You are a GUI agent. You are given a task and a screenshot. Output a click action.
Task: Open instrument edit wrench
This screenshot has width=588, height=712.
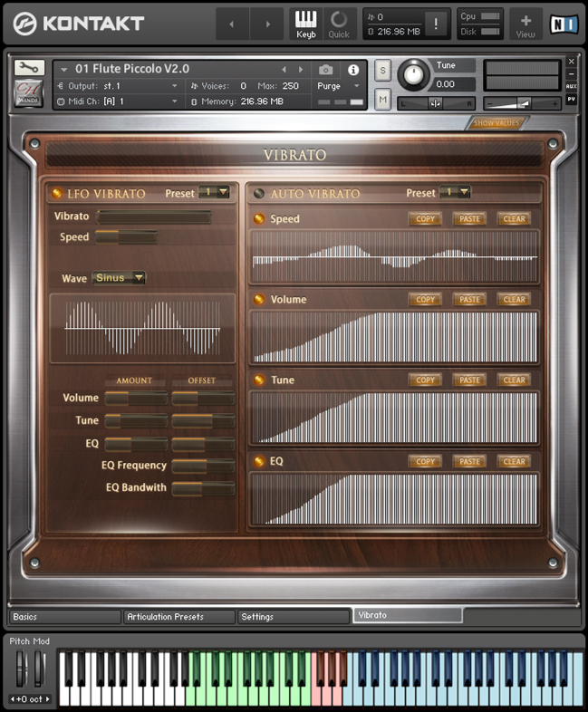[x=29, y=68]
